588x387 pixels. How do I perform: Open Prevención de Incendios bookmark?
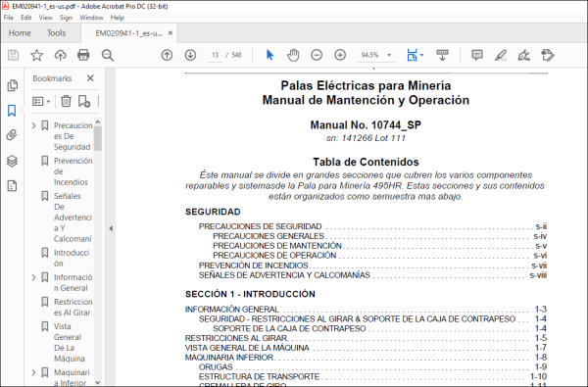(x=73, y=171)
